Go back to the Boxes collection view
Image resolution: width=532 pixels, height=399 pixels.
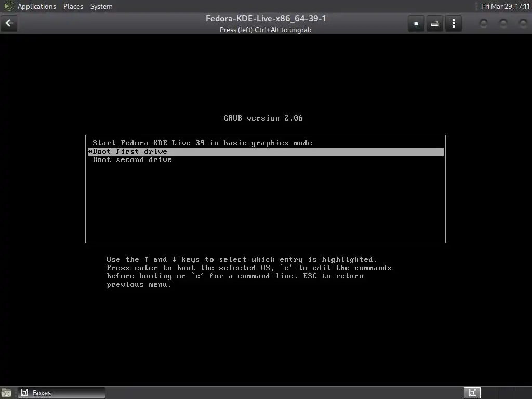pos(9,23)
